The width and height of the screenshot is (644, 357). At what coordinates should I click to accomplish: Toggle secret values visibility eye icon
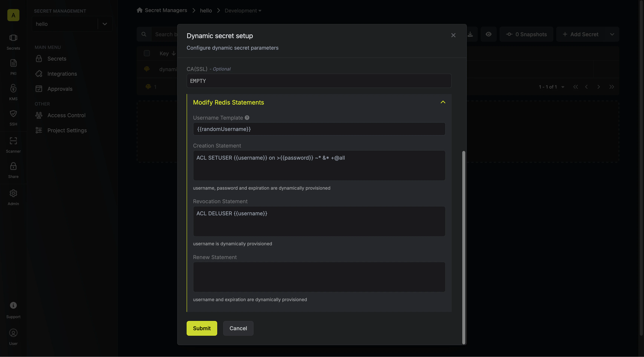coord(488,34)
